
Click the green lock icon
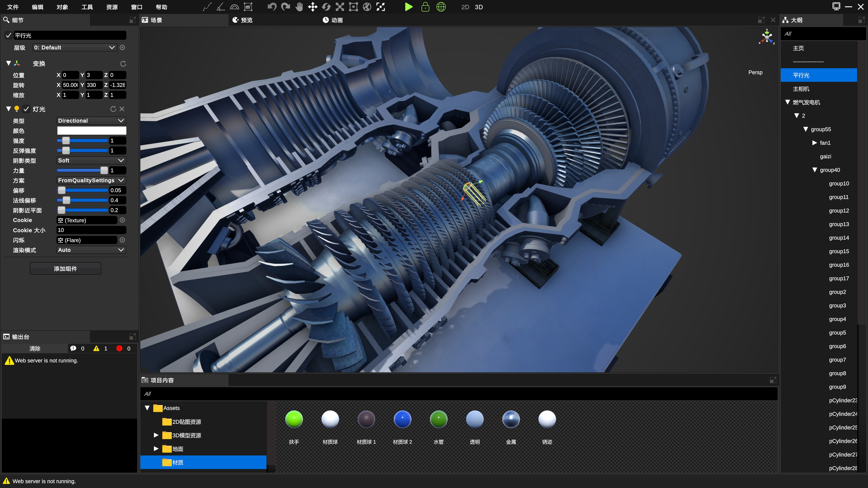pos(425,7)
